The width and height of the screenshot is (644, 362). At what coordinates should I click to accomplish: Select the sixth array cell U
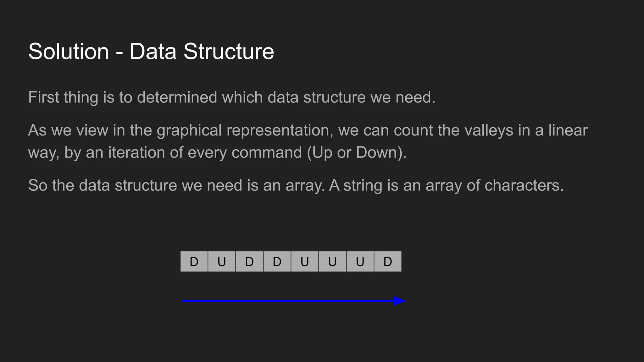[332, 261]
